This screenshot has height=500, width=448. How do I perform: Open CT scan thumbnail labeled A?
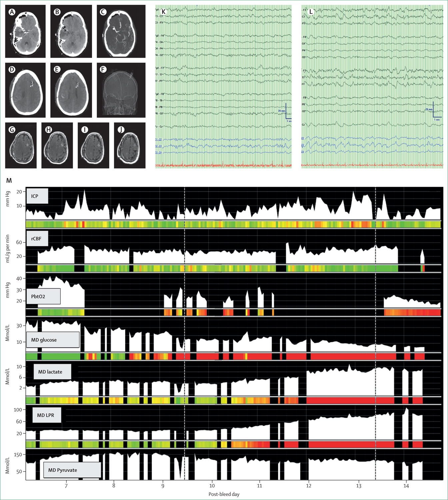[x=25, y=31]
